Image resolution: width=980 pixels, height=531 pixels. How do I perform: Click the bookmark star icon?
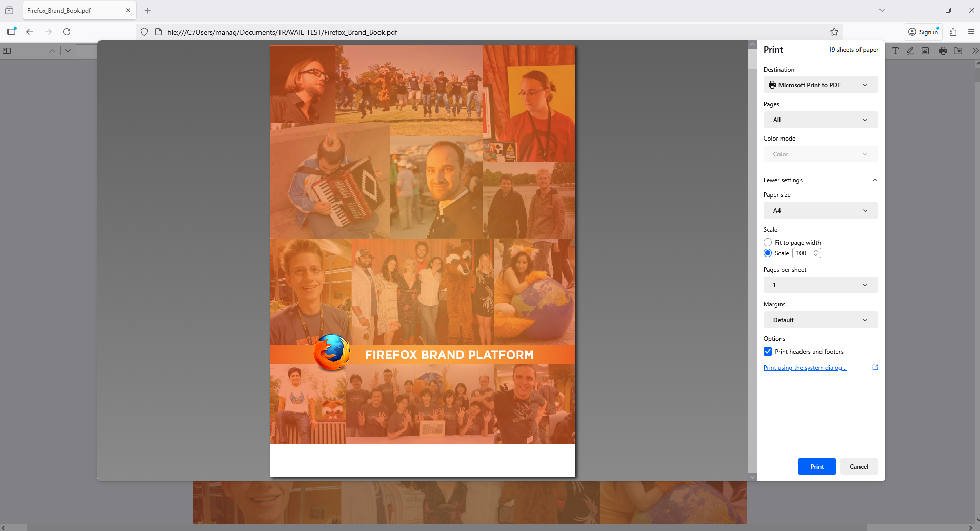(x=834, y=32)
